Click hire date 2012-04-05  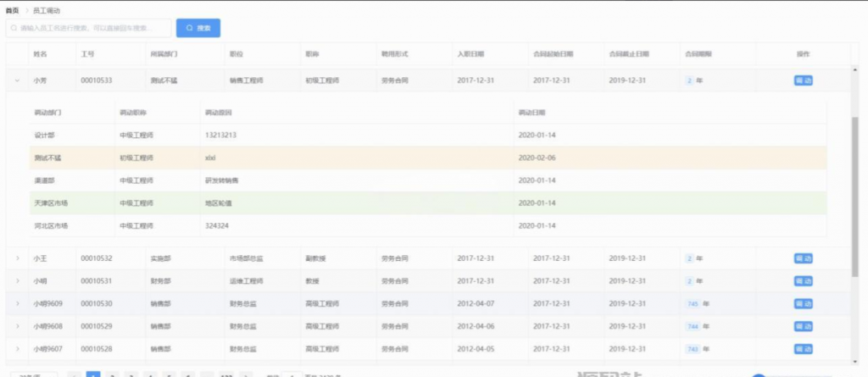[476, 349]
